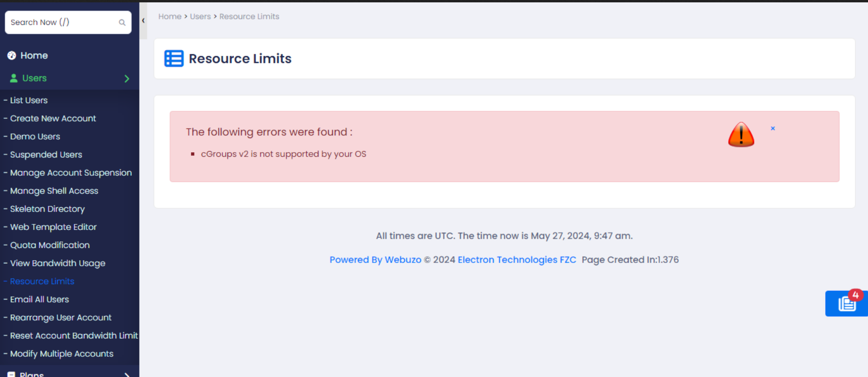
Task: Click Users in the breadcrumb
Action: 200,16
